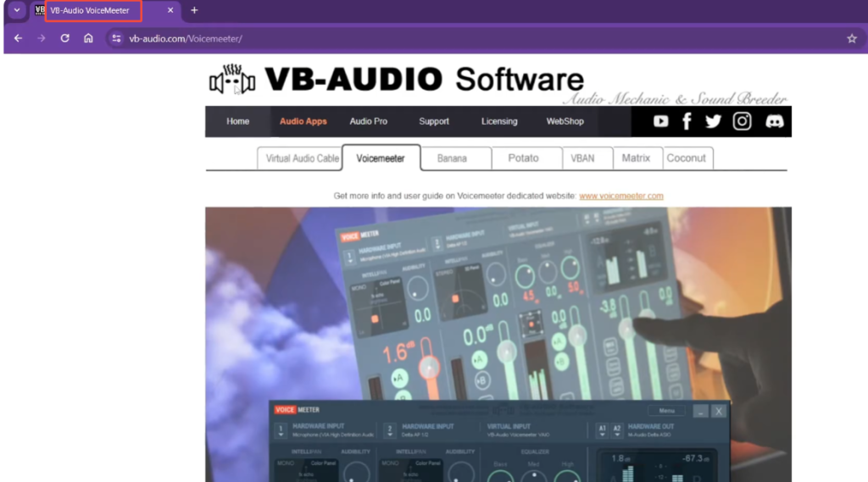Open the VB-Audio Facebook page icon
Screen dimensions: 868x482
pos(687,121)
